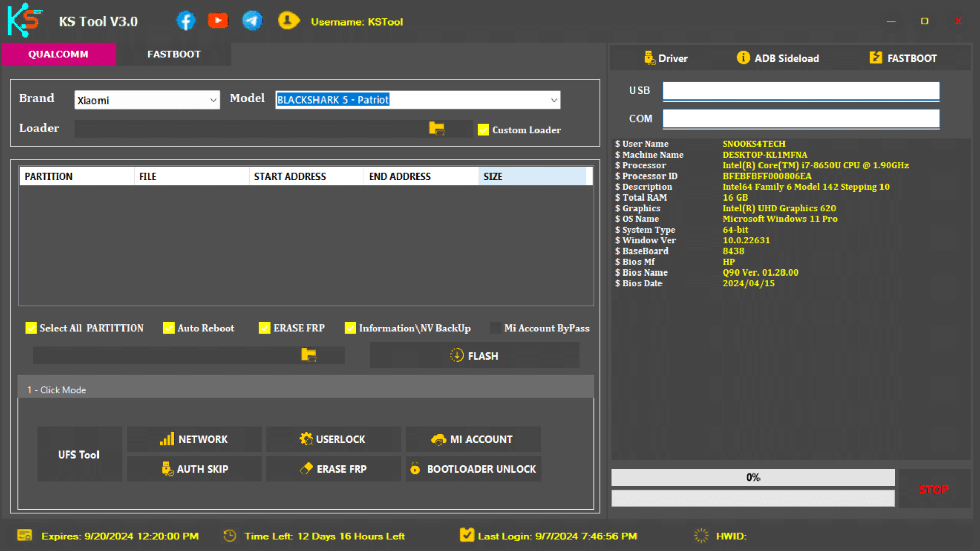Open the Facebook link icon
Image resolution: width=980 pixels, height=551 pixels.
[186, 21]
